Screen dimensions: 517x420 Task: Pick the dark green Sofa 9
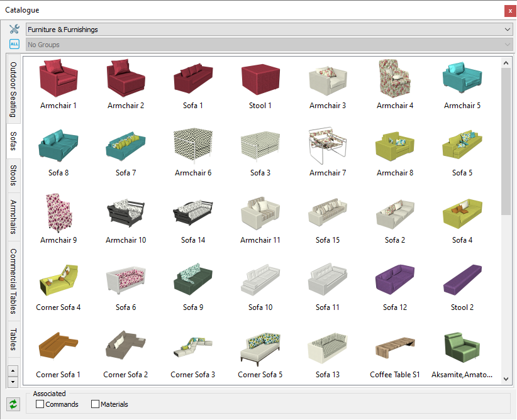[x=193, y=280]
